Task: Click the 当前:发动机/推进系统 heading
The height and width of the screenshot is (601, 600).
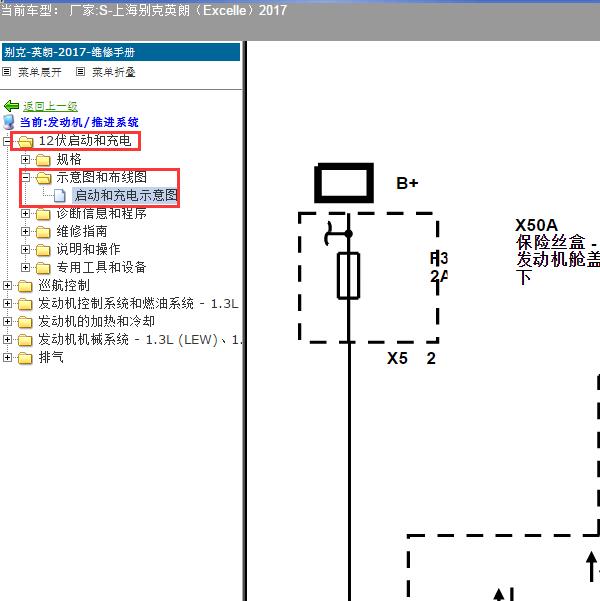Action: point(79,122)
